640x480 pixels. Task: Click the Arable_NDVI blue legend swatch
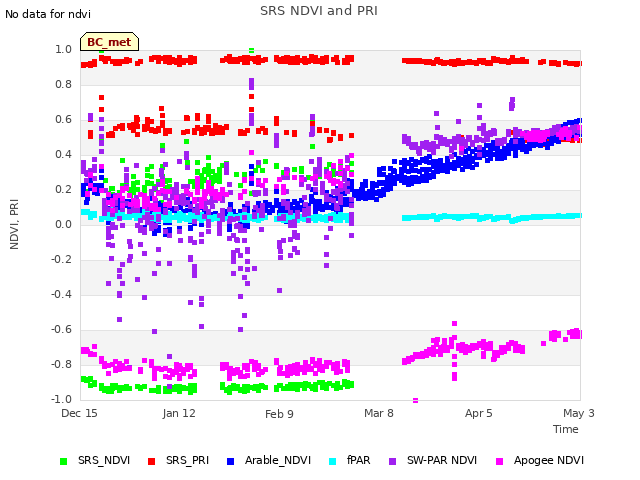click(230, 462)
